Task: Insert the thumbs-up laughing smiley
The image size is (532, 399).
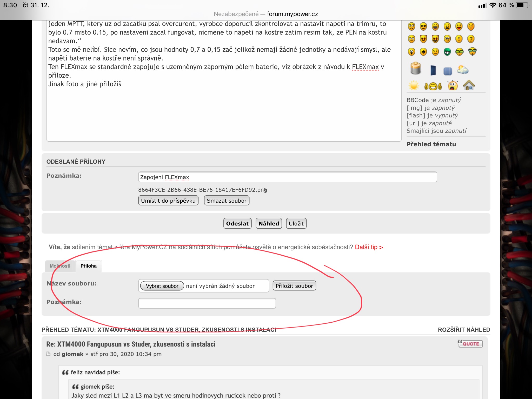Action: pos(433,86)
